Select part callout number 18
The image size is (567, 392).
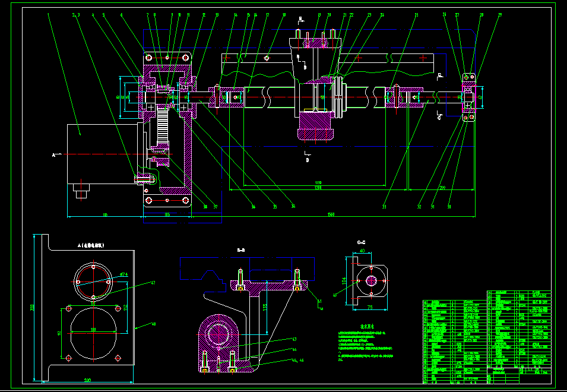click(284, 15)
